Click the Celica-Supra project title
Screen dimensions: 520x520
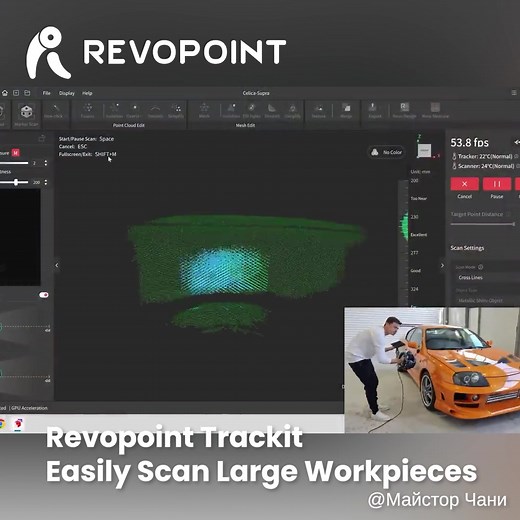point(256,93)
